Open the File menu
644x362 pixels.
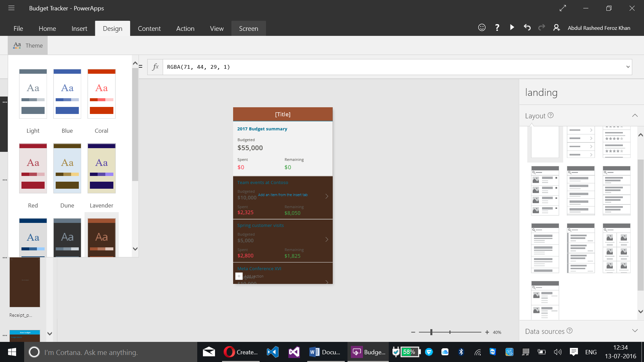point(18,28)
